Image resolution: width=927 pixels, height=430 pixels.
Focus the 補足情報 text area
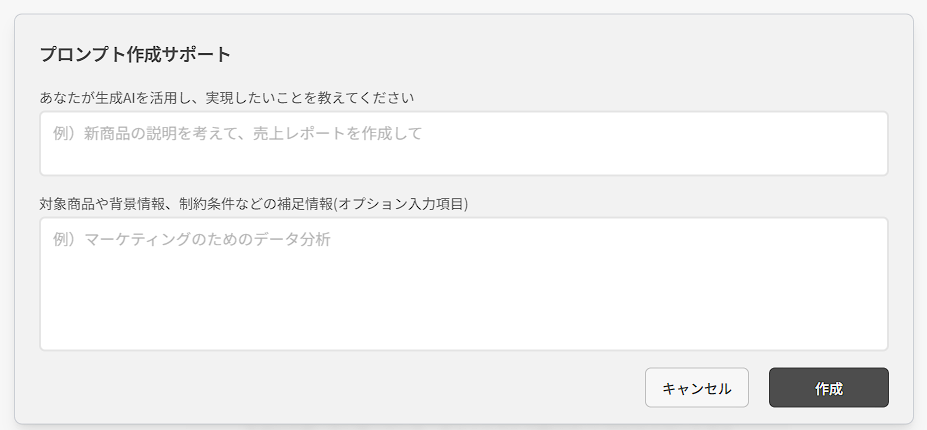pyautogui.click(x=464, y=284)
